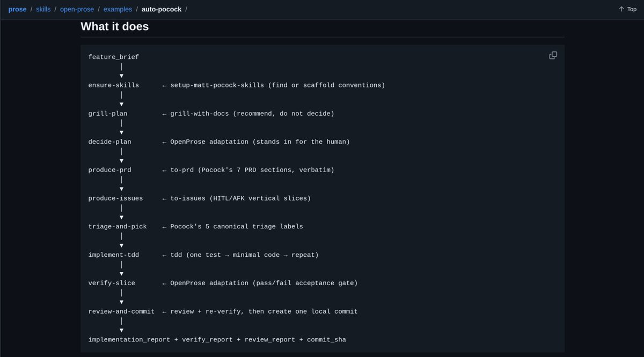Navigate to the open-prose breadcrumb folder

[77, 9]
